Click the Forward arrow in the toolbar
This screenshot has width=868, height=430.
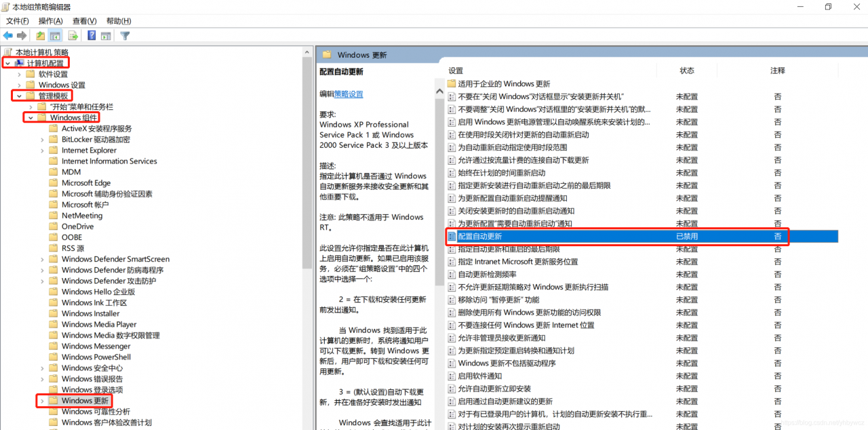22,36
